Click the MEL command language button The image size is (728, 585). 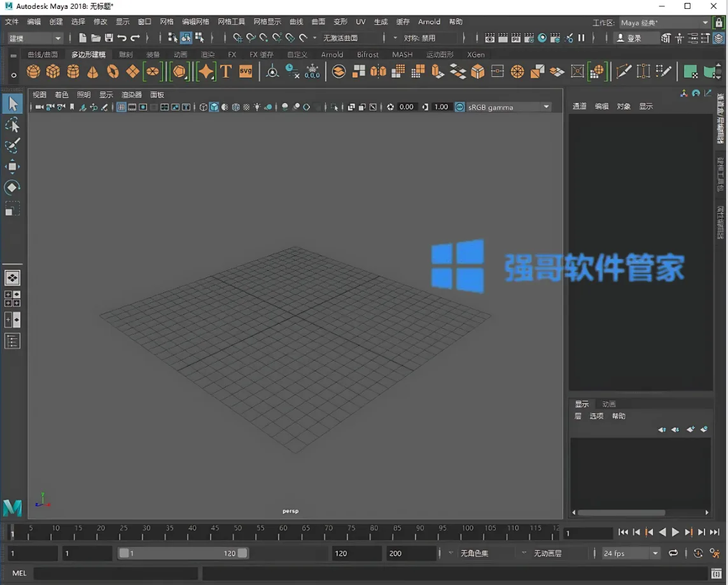point(20,573)
